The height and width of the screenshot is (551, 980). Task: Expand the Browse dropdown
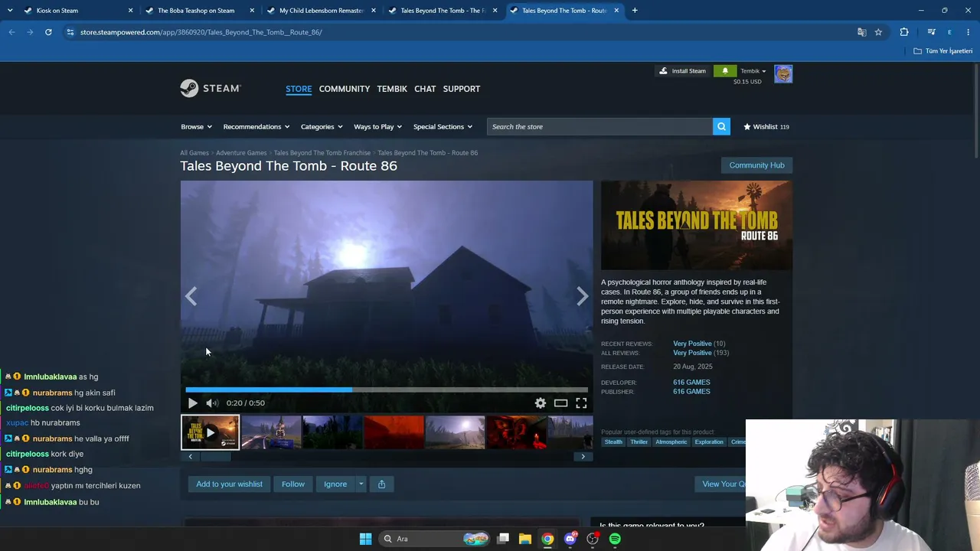coord(197,127)
